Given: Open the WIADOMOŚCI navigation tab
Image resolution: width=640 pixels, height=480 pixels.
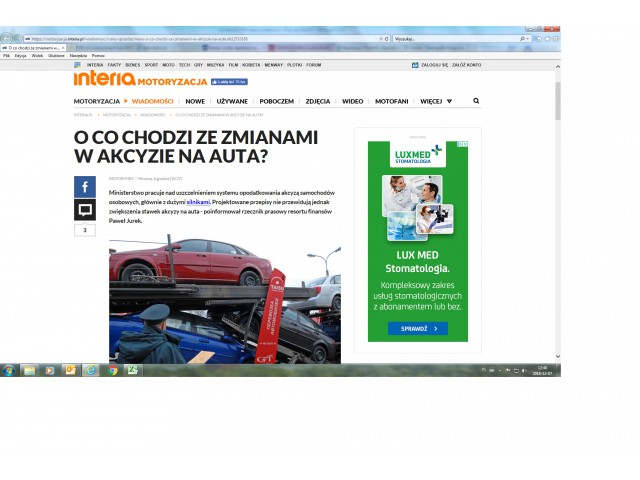Looking at the screenshot, I should (152, 101).
